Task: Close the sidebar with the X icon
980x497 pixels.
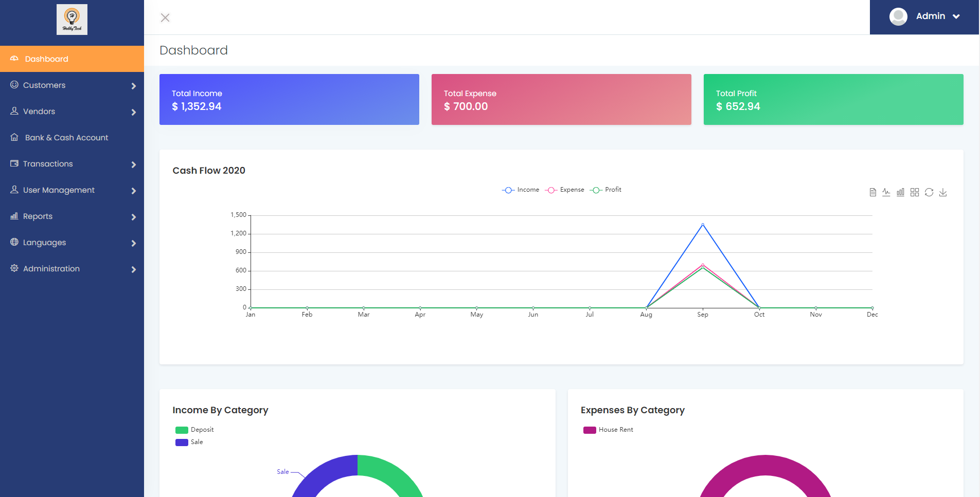Action: (x=165, y=18)
